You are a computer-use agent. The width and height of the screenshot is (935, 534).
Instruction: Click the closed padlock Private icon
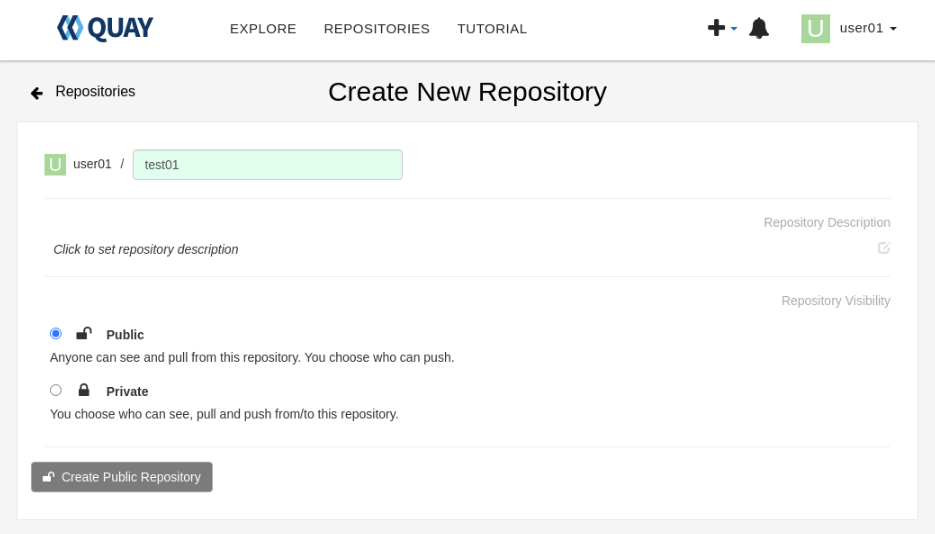point(84,390)
